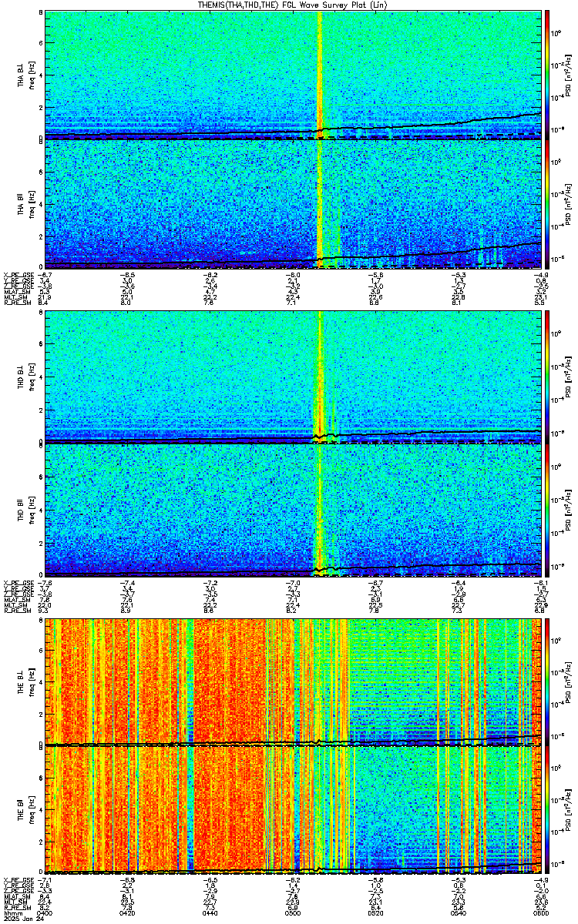Click the X_RE_GSE value -7.1 for THE
578x924 pixels.
coord(45,879)
